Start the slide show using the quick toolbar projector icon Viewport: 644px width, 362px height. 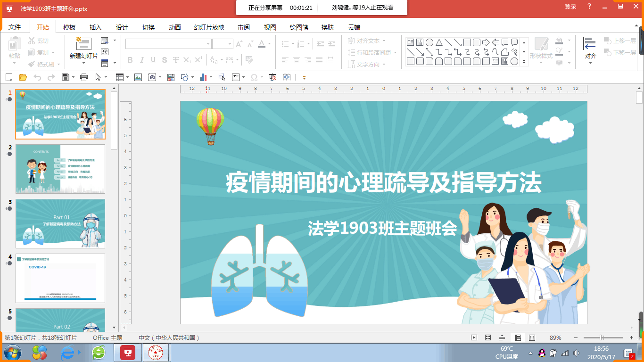pos(272,77)
